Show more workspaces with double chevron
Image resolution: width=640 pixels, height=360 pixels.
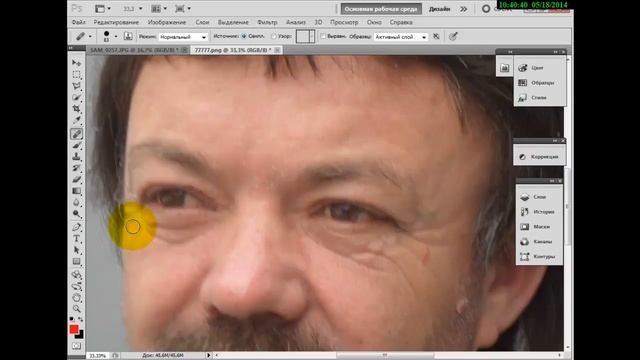464,9
